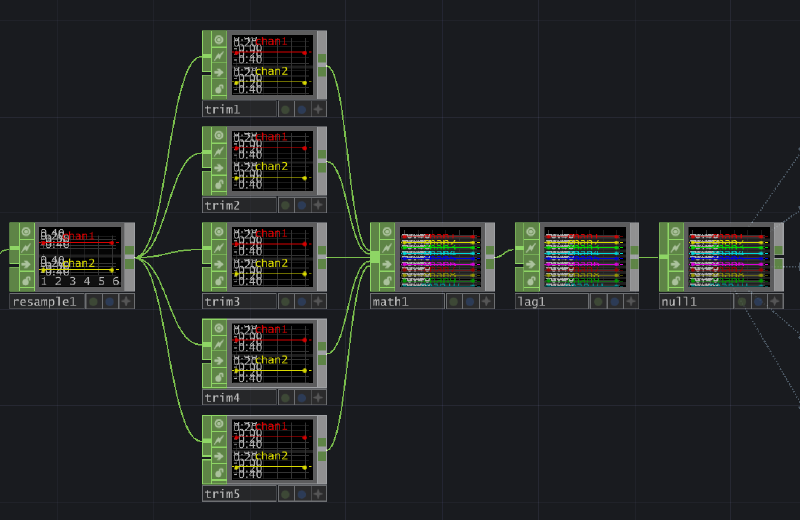Toggle the blue dot flag on trim1
Image resolution: width=800 pixels, height=520 pixels.
pos(301,109)
